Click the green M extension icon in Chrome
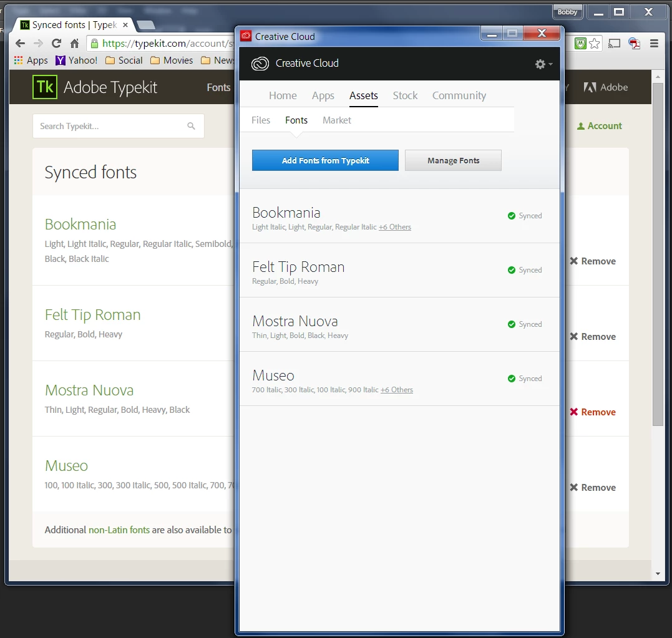Viewport: 672px width, 638px height. click(580, 43)
